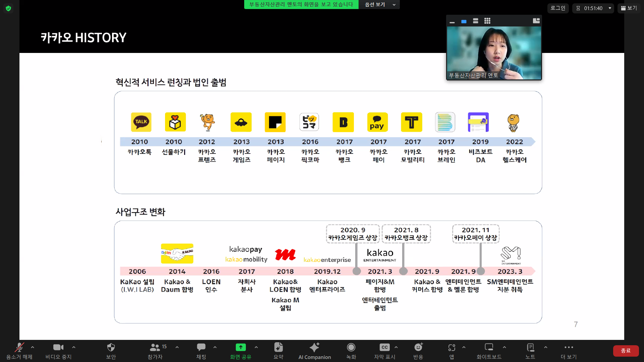Expand participants options arrow beside 참가자
Image resolution: width=644 pixels, height=362 pixels.
[177, 347]
